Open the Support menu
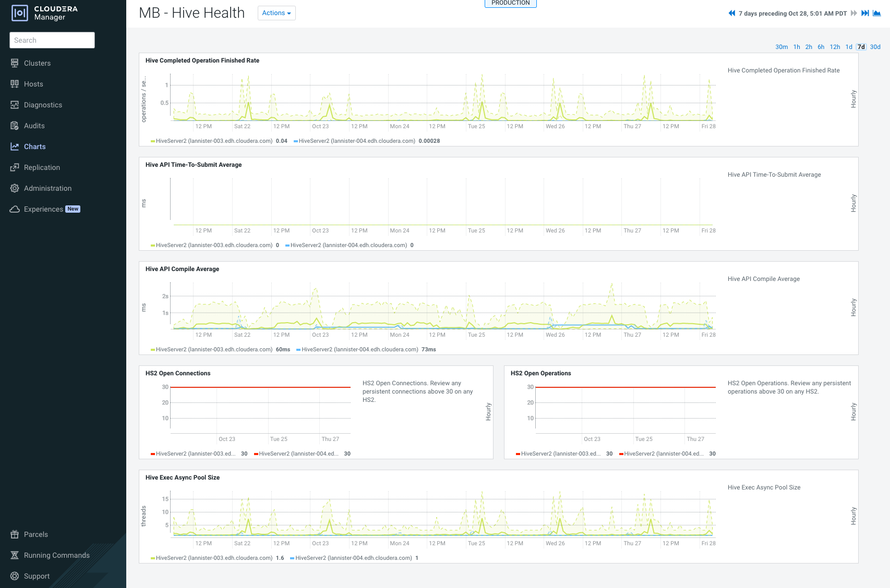Viewport: 890px width, 588px height. tap(37, 576)
